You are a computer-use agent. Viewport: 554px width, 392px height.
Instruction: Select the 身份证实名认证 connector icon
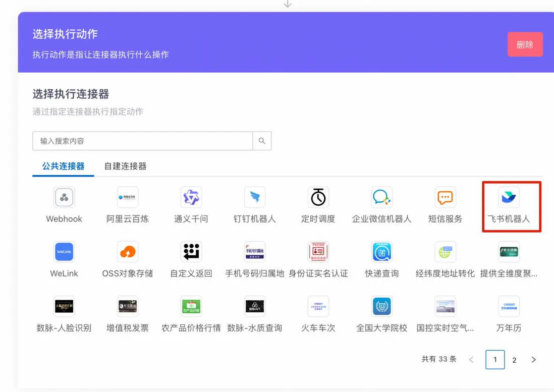pos(318,251)
